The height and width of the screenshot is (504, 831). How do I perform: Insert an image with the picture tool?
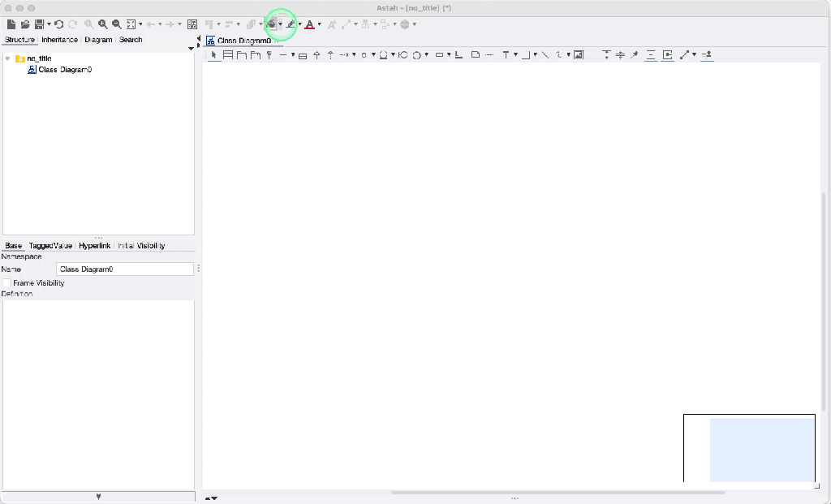579,54
